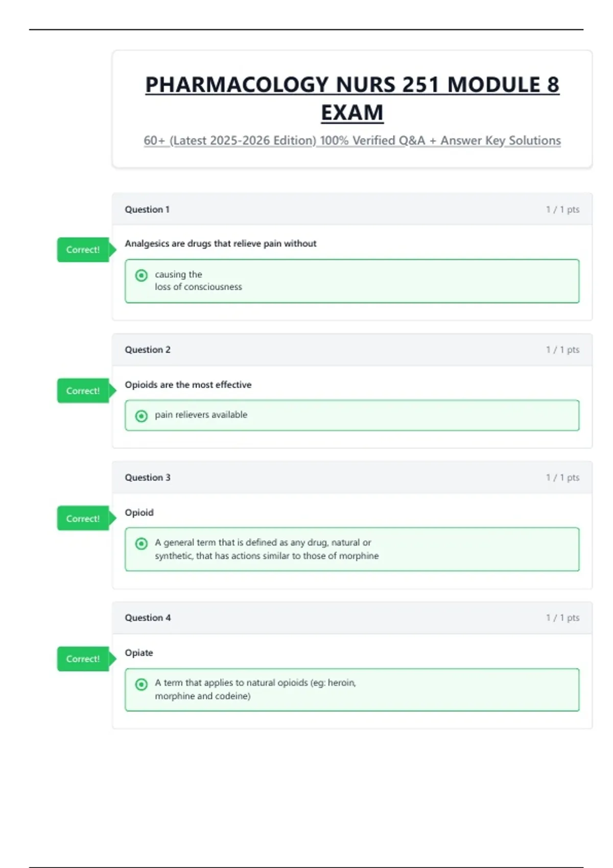This screenshot has height=868, width=613.
Task: Click the Correct! tag next to Question 4
Action: click(83, 659)
